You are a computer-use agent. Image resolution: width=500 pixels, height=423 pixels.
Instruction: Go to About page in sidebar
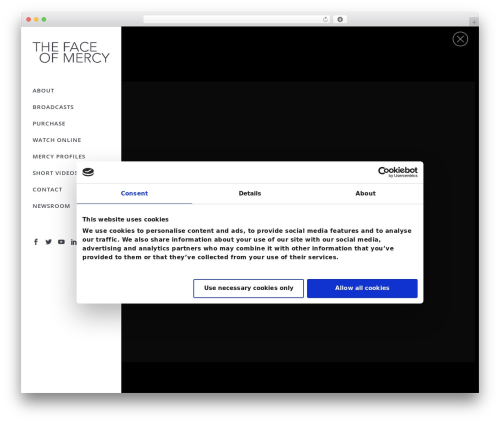43,91
